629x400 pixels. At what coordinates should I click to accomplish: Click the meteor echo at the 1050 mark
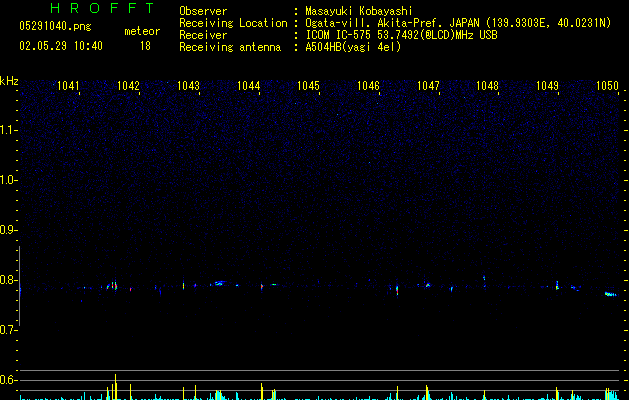[611, 294]
